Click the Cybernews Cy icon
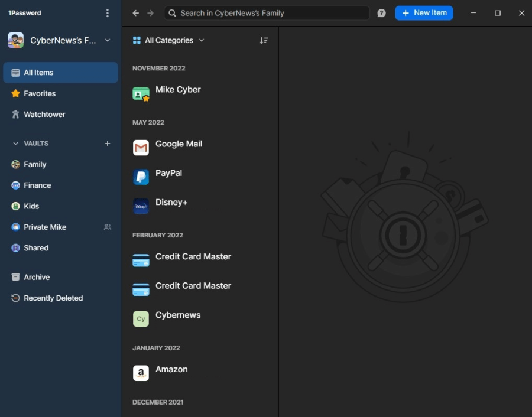This screenshot has height=417, width=532. (x=141, y=319)
